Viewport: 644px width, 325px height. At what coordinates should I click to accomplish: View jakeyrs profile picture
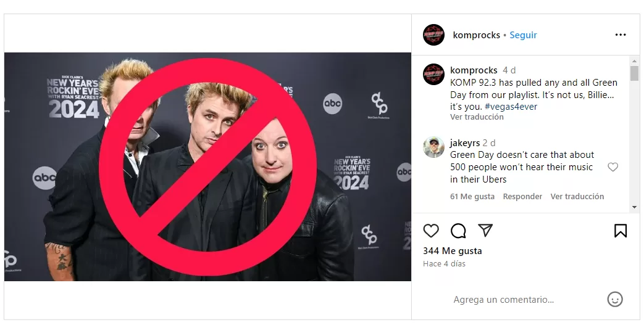433,147
